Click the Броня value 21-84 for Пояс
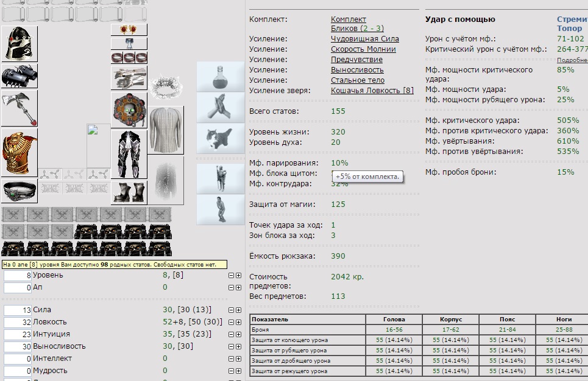 508,330
